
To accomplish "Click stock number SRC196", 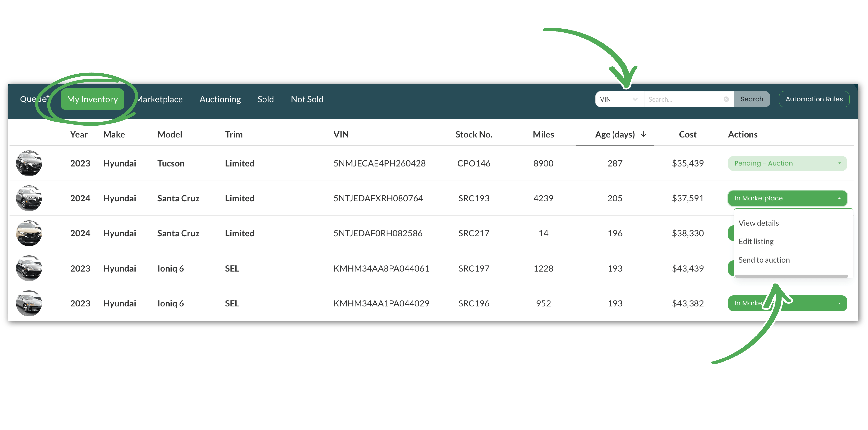I will [474, 304].
